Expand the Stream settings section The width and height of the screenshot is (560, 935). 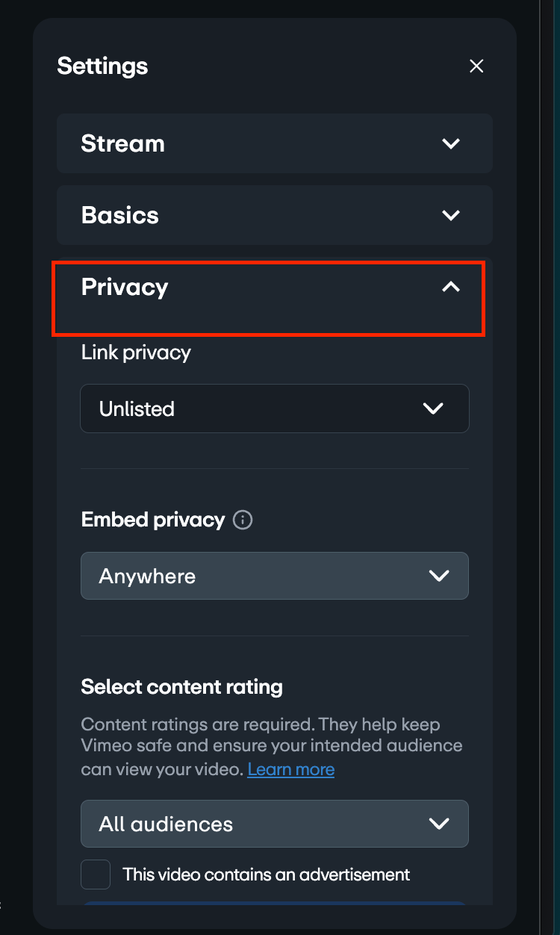[275, 143]
